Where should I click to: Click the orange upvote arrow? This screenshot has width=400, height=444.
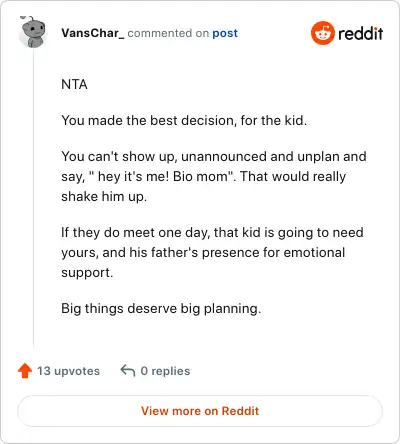click(x=25, y=370)
